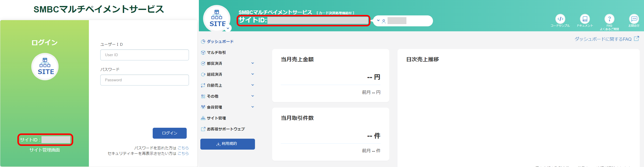Viewport: 644px width, 167px height.
Task: Expand the 自動売上 submenu chevron
Action: pos(252,85)
